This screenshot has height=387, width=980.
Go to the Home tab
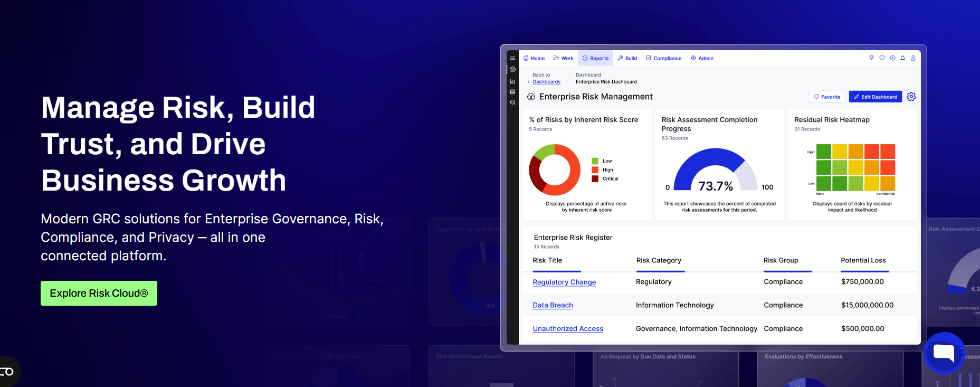point(534,58)
